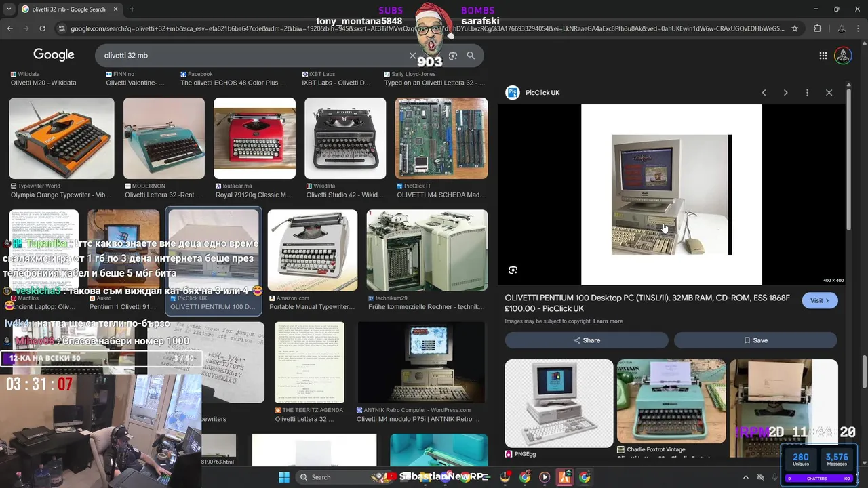Open Frühe kommerzielle Rechner technikum29 thumbnail

click(427, 250)
